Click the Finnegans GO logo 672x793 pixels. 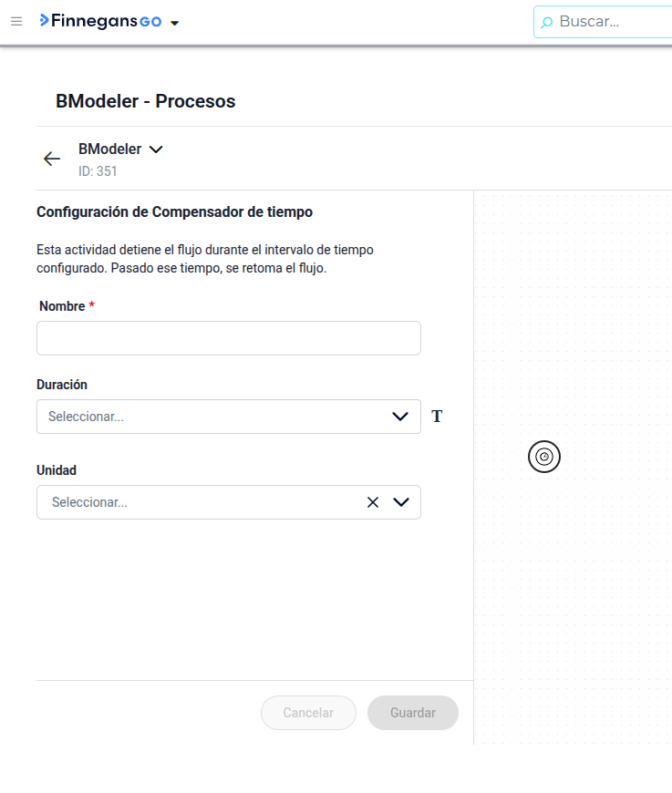pyautogui.click(x=100, y=21)
